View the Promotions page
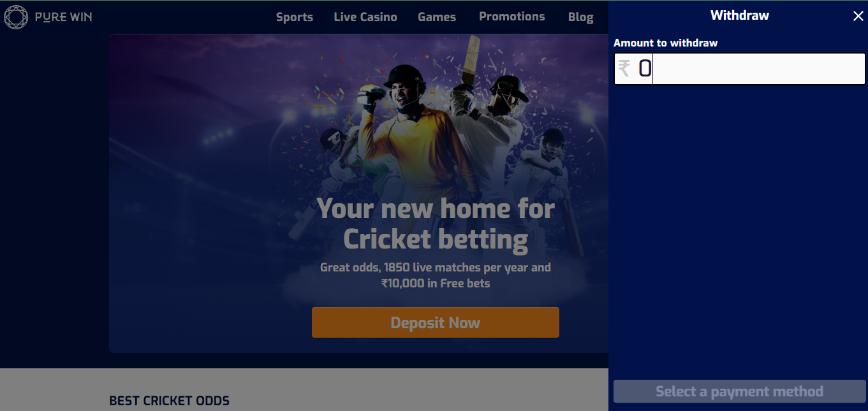 pyautogui.click(x=512, y=17)
